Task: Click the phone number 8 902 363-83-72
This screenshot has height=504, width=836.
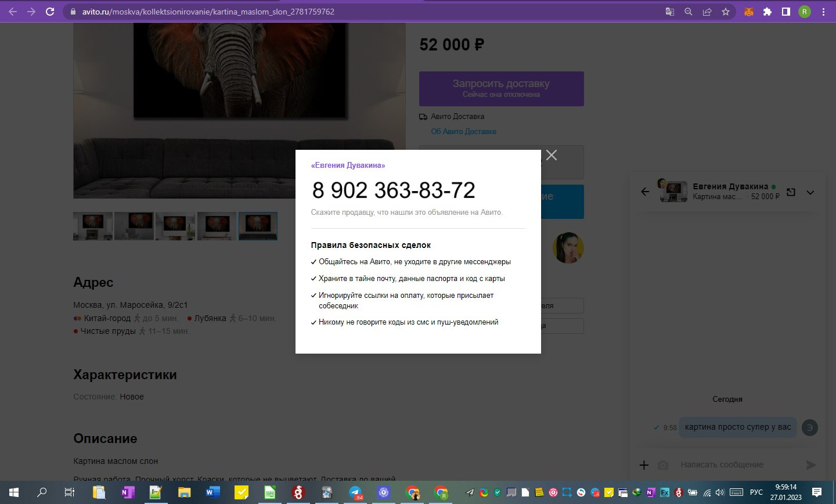Action: coord(394,190)
